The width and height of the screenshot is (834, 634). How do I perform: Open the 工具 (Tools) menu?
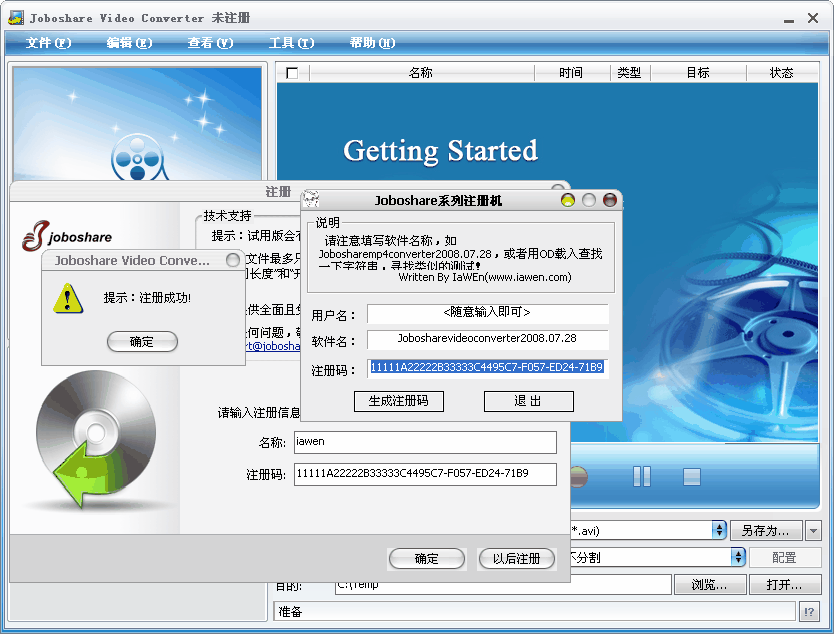click(x=291, y=43)
